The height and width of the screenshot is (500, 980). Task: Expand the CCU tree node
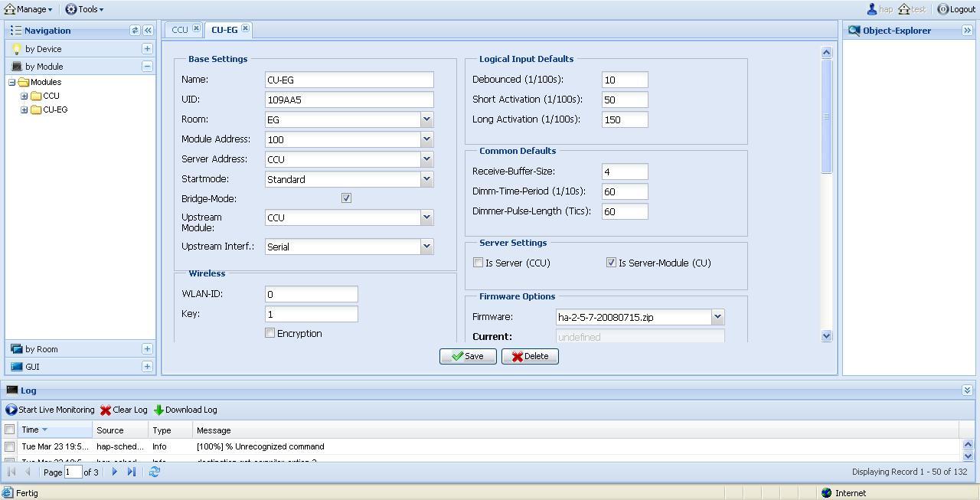pyautogui.click(x=24, y=96)
